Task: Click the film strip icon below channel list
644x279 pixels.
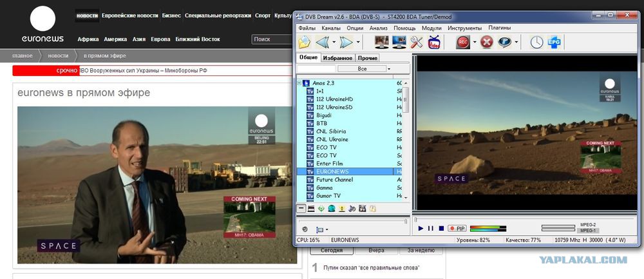Action: (x=311, y=209)
